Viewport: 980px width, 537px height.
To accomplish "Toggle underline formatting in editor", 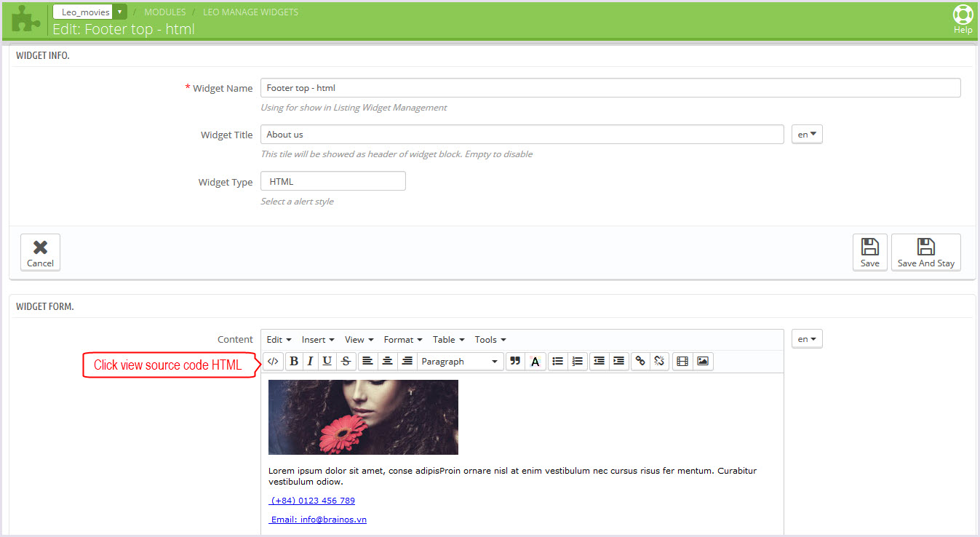I will [327, 362].
